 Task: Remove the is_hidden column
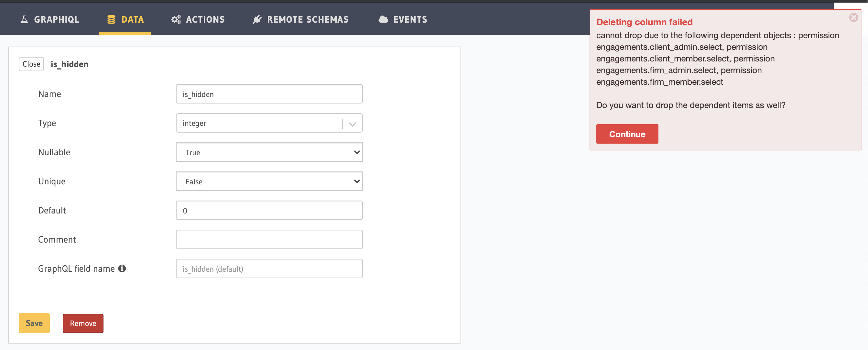[82, 323]
